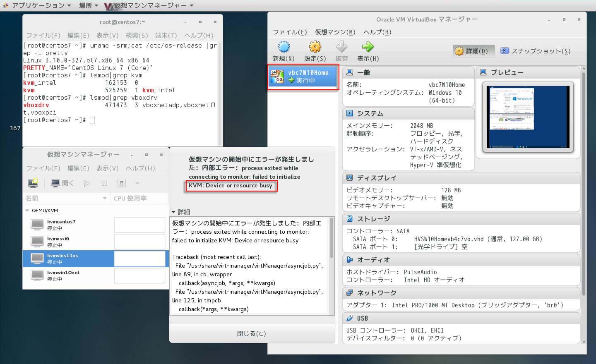Open 仮想マシン(M) menu in VirtualBox
The height and width of the screenshot is (364, 596).
335,32
